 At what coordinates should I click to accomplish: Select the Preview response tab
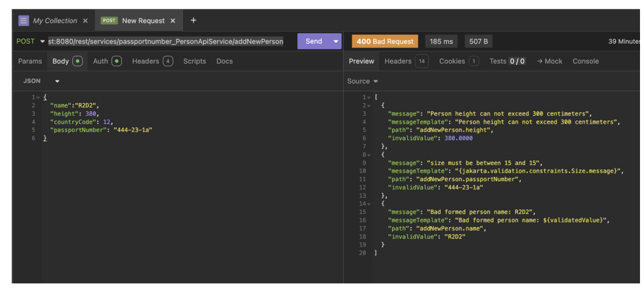pos(361,61)
